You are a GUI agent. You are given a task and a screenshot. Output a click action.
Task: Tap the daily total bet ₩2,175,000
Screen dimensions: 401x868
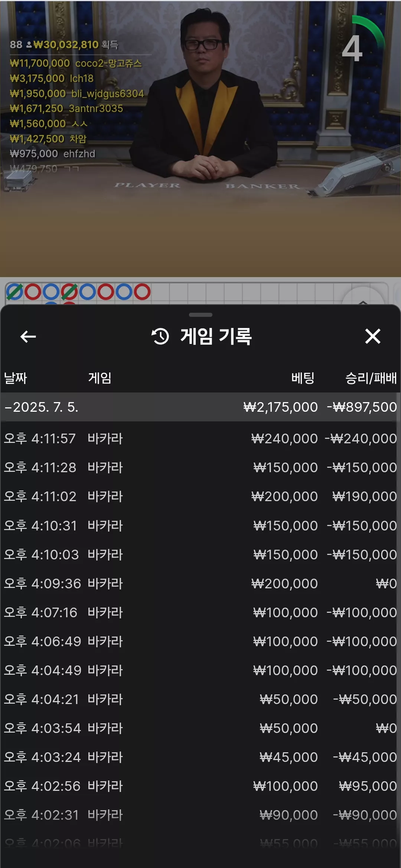coord(281,407)
